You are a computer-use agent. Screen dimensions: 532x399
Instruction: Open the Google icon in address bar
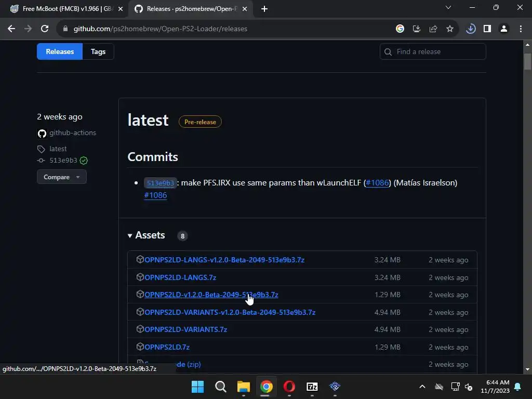(400, 29)
